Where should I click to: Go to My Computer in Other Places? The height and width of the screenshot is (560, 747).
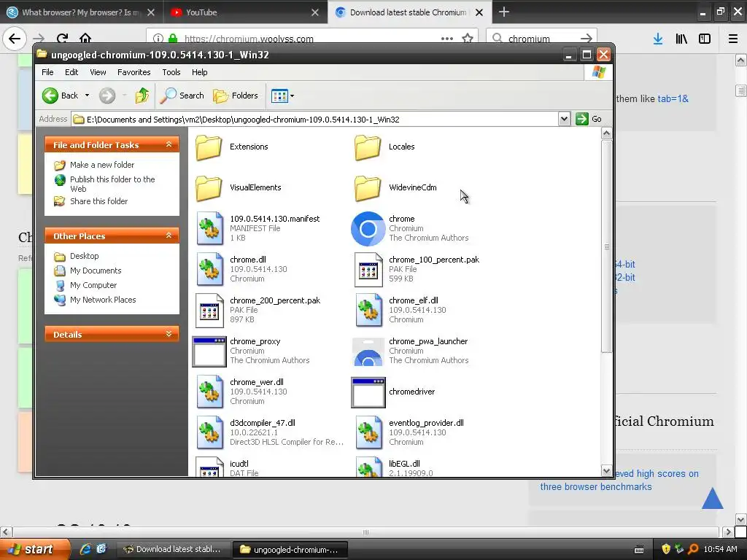coord(93,285)
